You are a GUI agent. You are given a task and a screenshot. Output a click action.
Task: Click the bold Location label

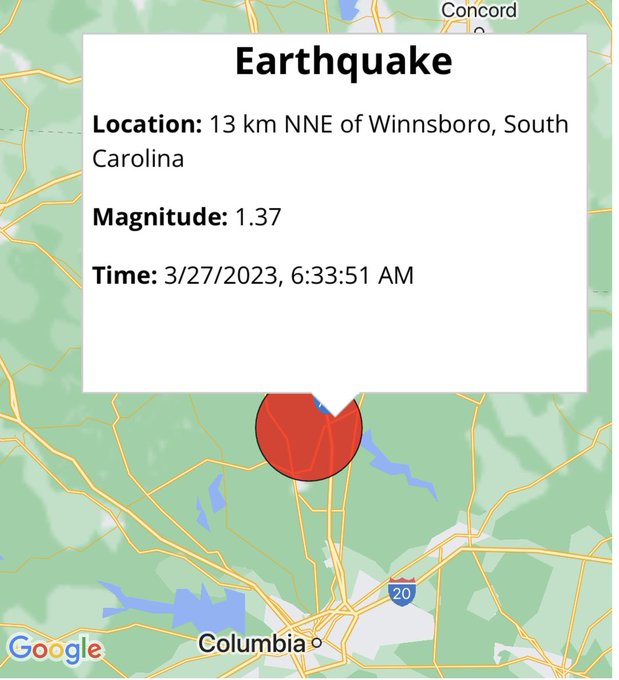147,124
